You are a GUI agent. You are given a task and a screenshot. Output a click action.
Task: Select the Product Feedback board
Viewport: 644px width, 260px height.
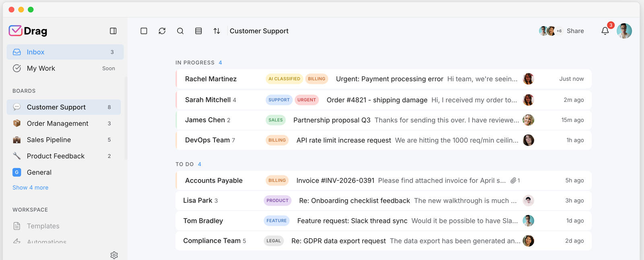[x=64, y=156]
